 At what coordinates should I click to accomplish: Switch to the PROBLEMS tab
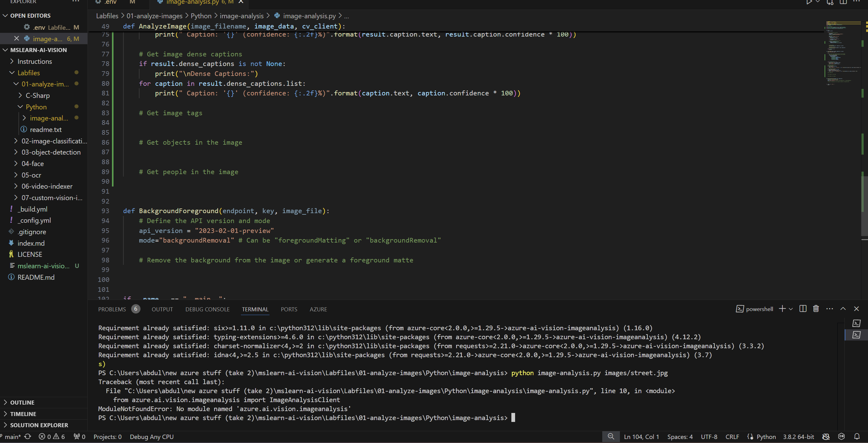(112, 309)
